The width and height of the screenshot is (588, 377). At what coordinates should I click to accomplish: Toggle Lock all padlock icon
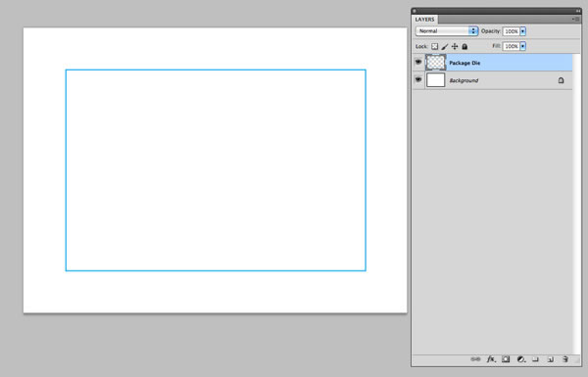point(465,46)
